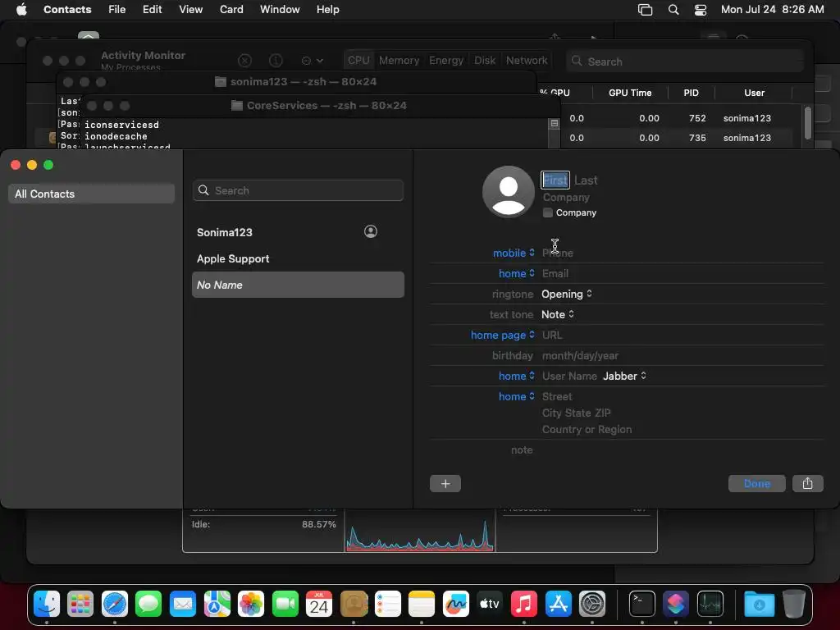Select the No Name contact
The height and width of the screenshot is (630, 840).
pyautogui.click(x=298, y=285)
